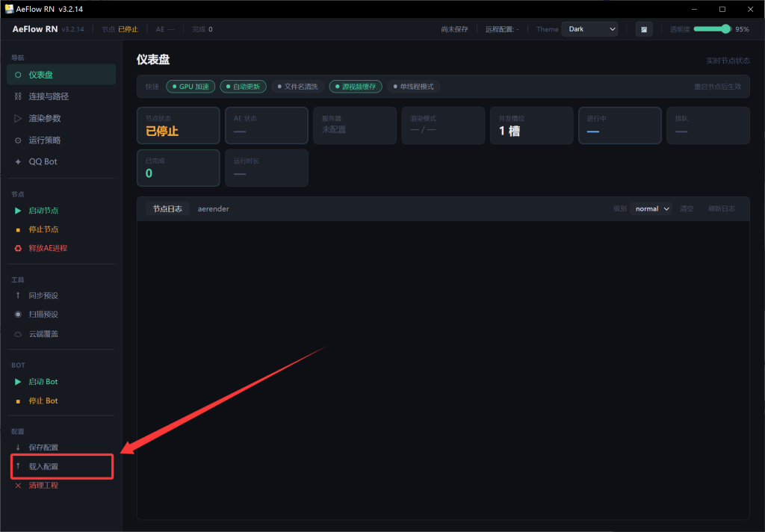Screen dimensions: 765x532
Task: Click the 刷新日志 button
Action: tap(721, 209)
